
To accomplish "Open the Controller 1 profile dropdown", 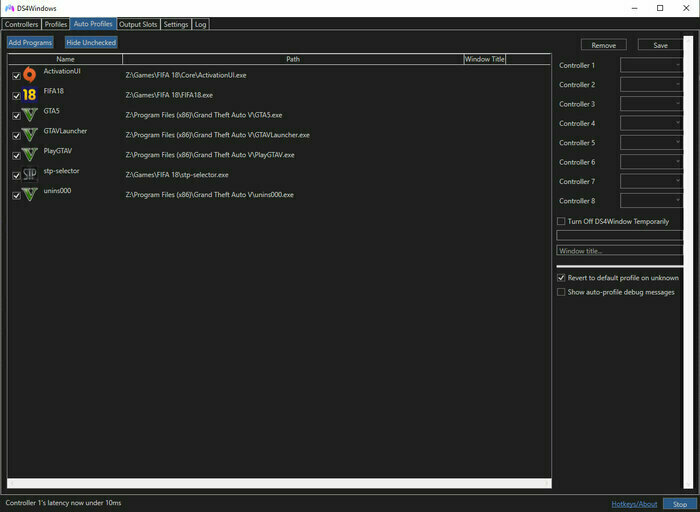I will tap(651, 65).
